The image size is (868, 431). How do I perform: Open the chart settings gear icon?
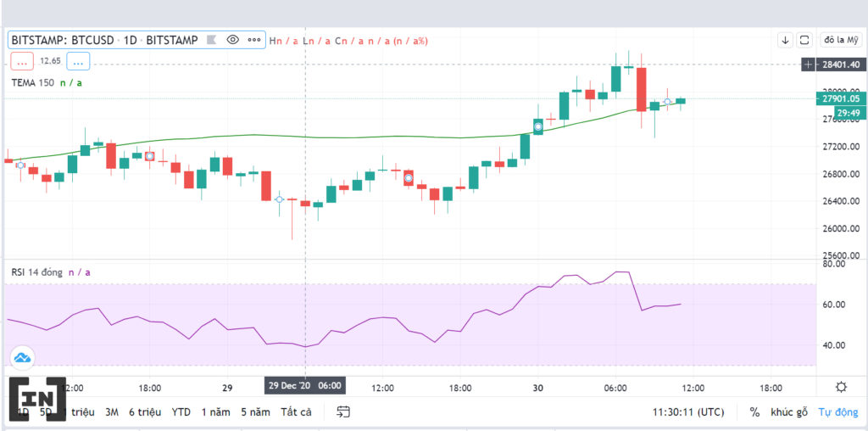click(841, 387)
